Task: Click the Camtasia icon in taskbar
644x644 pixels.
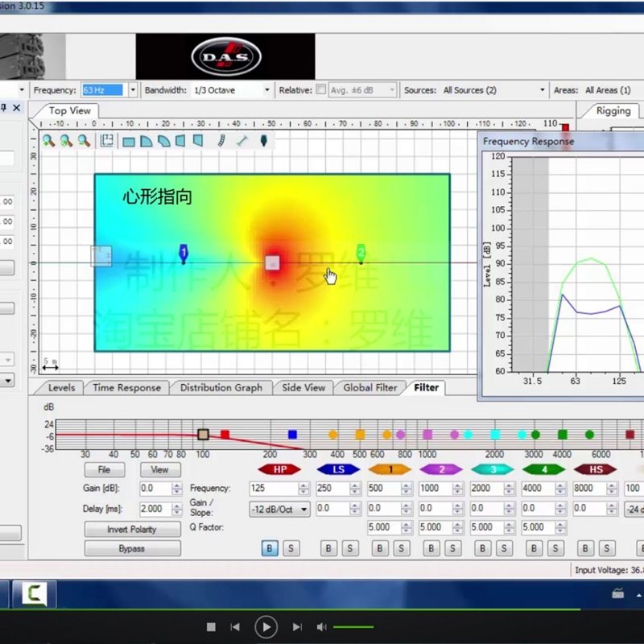Action: click(x=34, y=594)
